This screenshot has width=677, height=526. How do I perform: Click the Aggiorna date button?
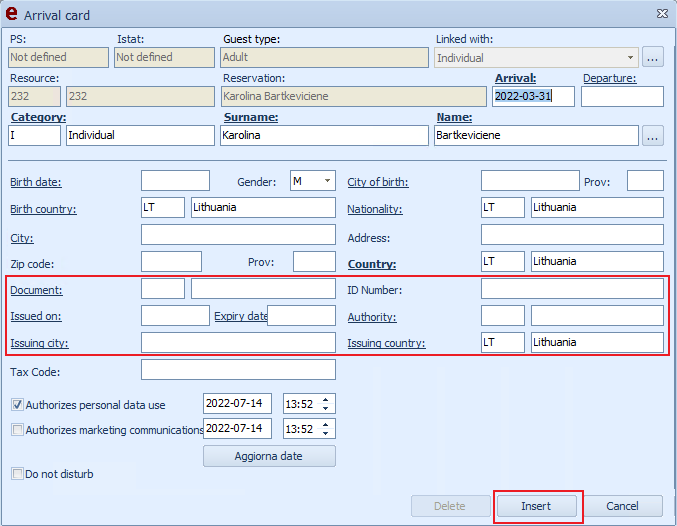(x=269, y=456)
